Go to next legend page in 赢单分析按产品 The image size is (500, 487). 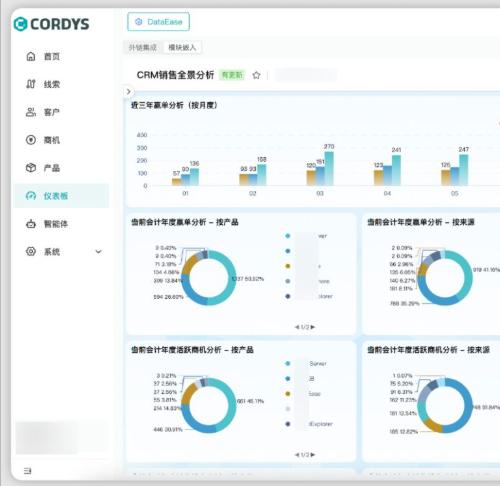coord(313,327)
